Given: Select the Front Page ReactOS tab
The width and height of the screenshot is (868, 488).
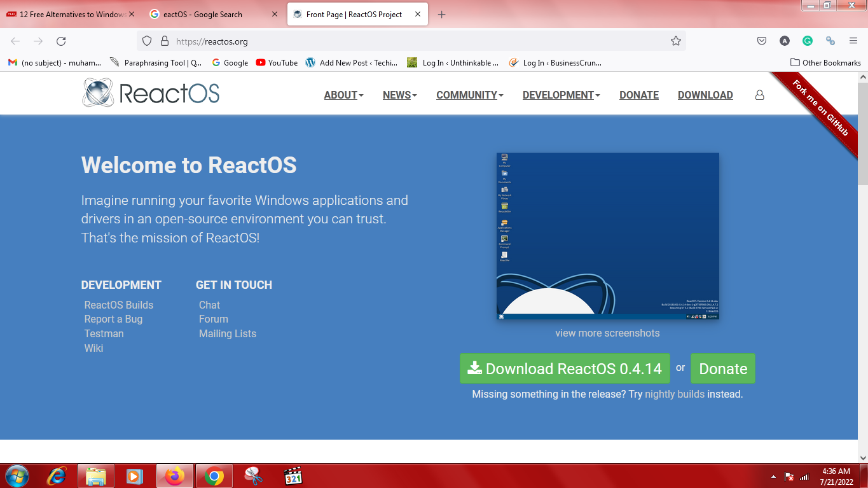Looking at the screenshot, I should 359,14.
